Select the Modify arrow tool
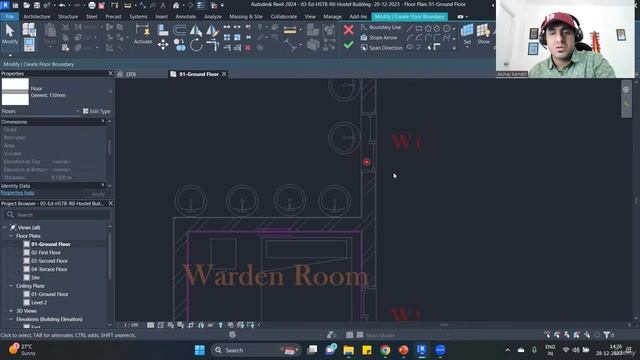This screenshot has height=360, width=640. pos(9,34)
